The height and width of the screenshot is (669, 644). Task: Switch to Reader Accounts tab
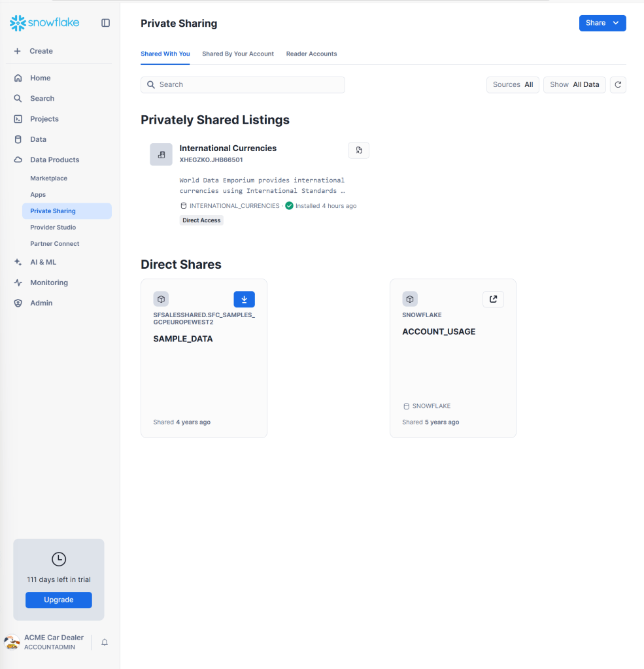click(311, 54)
